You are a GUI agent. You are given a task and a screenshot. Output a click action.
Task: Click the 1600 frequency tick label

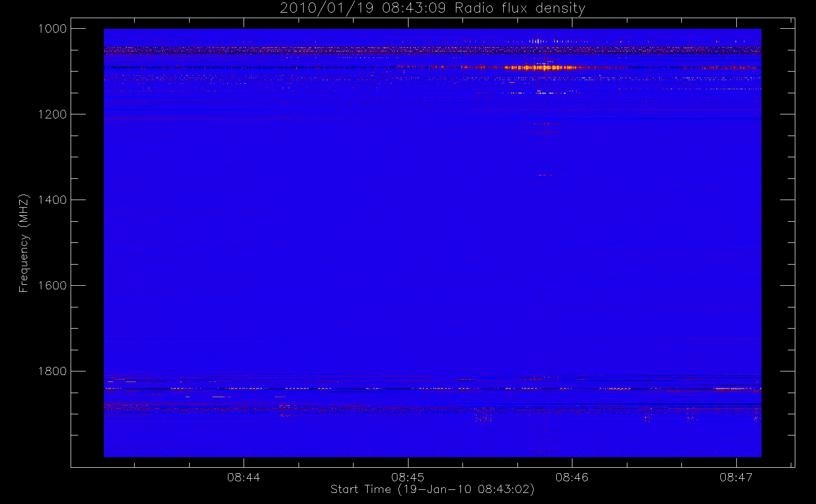[52, 286]
